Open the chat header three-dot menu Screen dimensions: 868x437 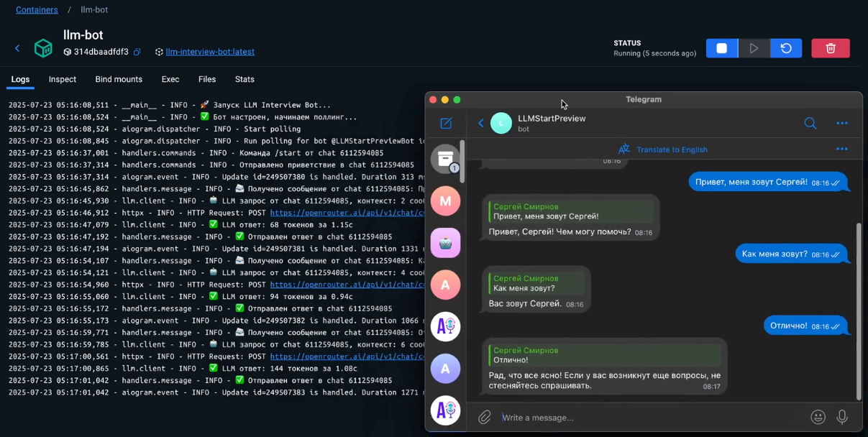842,123
